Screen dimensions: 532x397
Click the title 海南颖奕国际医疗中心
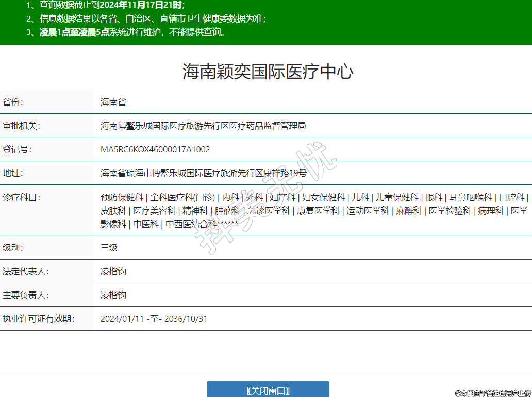(x=268, y=72)
